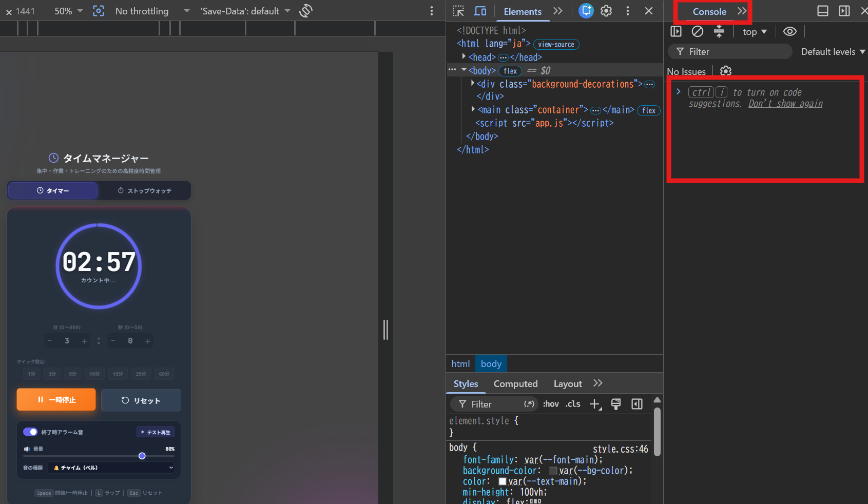Screen dimensions: 868x504
Task: Click the volume speaker icon in the timer
Action: click(27, 449)
